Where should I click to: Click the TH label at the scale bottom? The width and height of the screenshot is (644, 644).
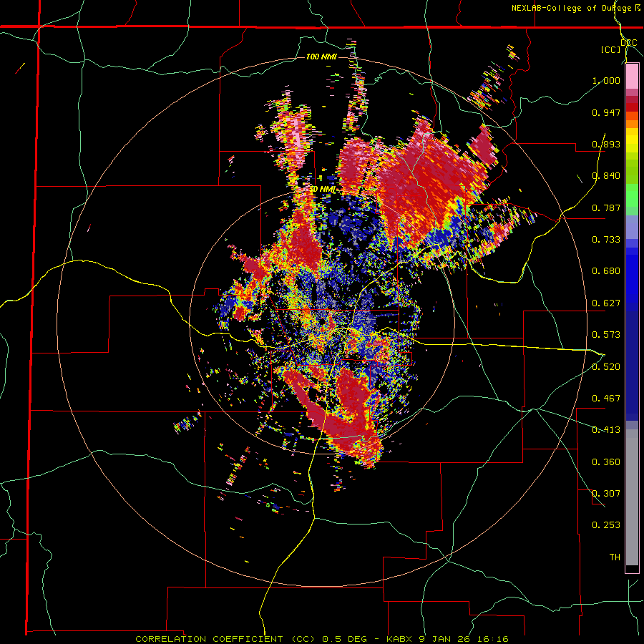615,557
